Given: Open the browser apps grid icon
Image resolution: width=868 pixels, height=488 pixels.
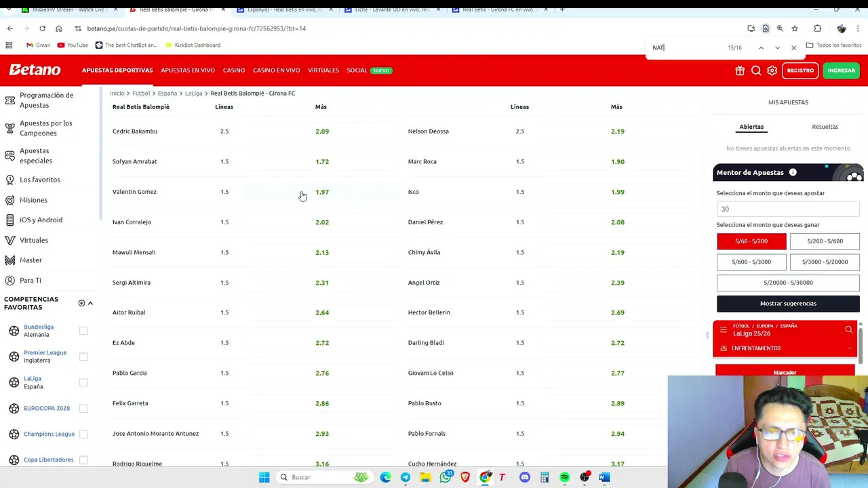Looking at the screenshot, I should click(9, 45).
